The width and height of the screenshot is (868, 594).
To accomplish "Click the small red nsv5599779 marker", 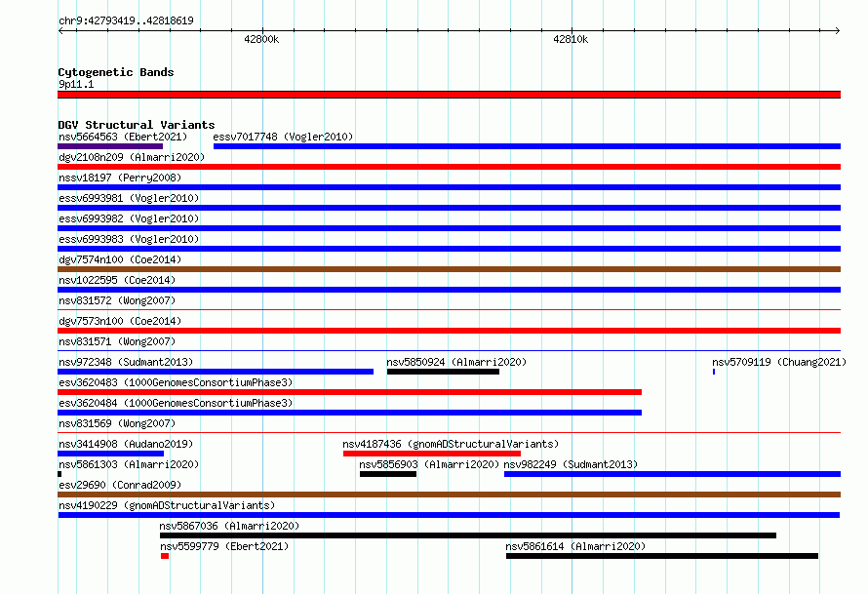I will (x=165, y=556).
